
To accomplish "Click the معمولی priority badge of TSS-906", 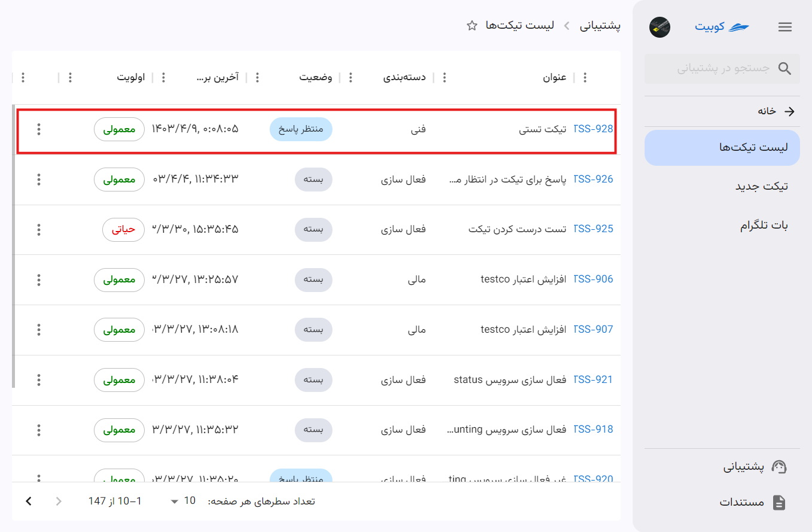I will point(119,279).
